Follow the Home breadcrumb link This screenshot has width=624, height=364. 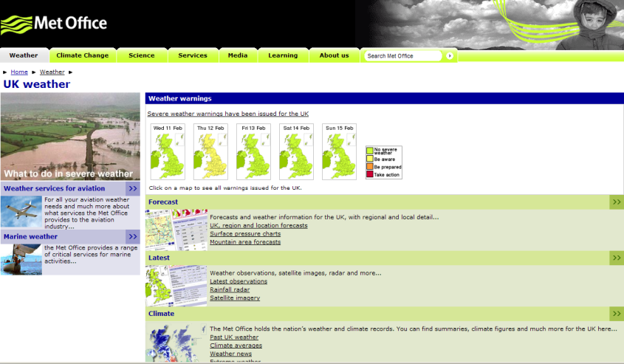(19, 72)
